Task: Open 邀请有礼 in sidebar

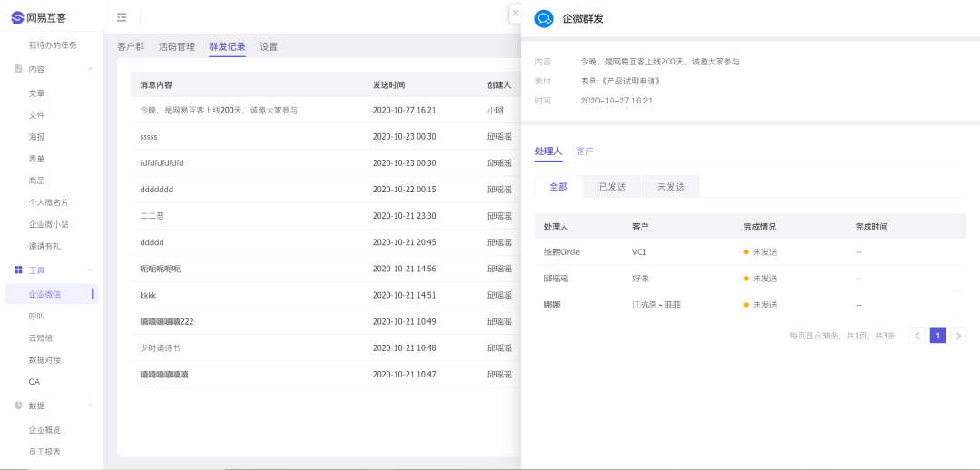Action: pos(45,246)
